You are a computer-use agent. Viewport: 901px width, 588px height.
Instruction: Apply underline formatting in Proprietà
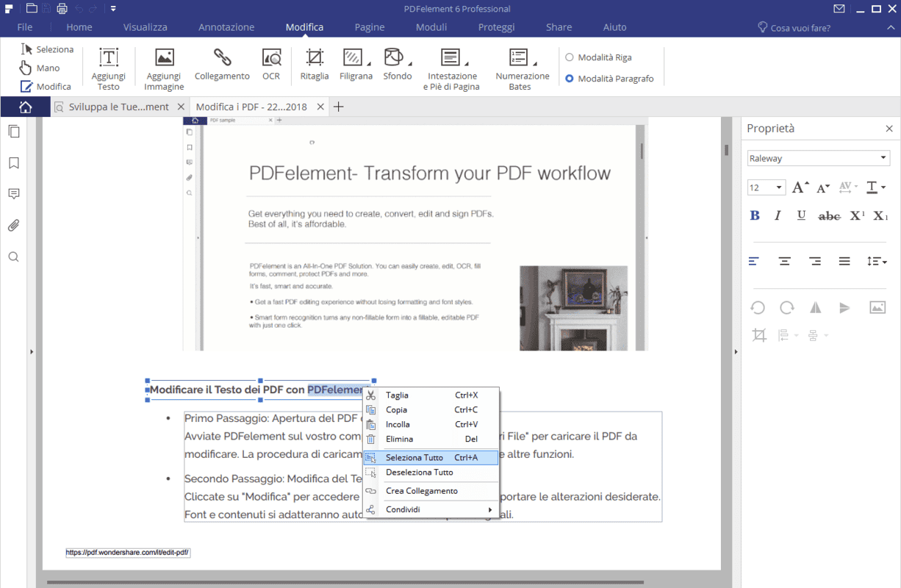(802, 215)
